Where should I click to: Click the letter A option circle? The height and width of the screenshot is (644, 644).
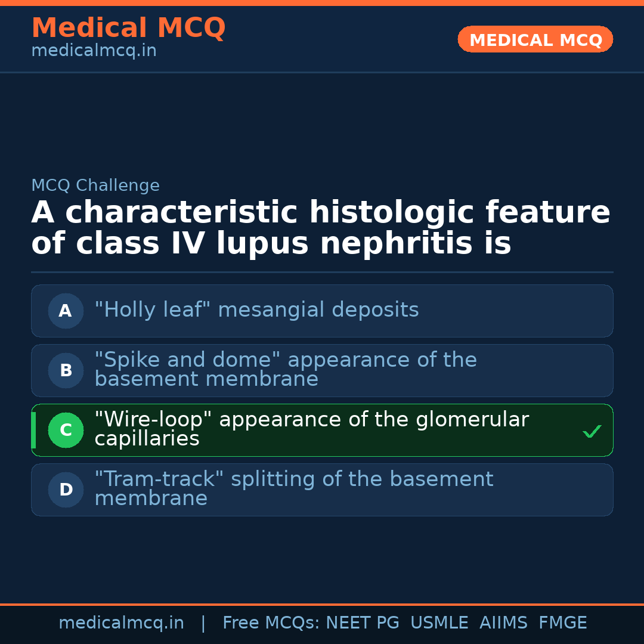point(66,311)
